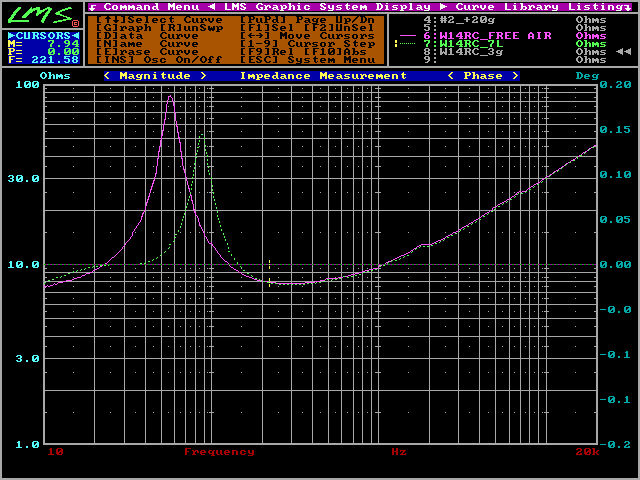Click the [PuPd] Page Up/Dn command
Viewport: 640px width, 480px height.
coord(307,20)
